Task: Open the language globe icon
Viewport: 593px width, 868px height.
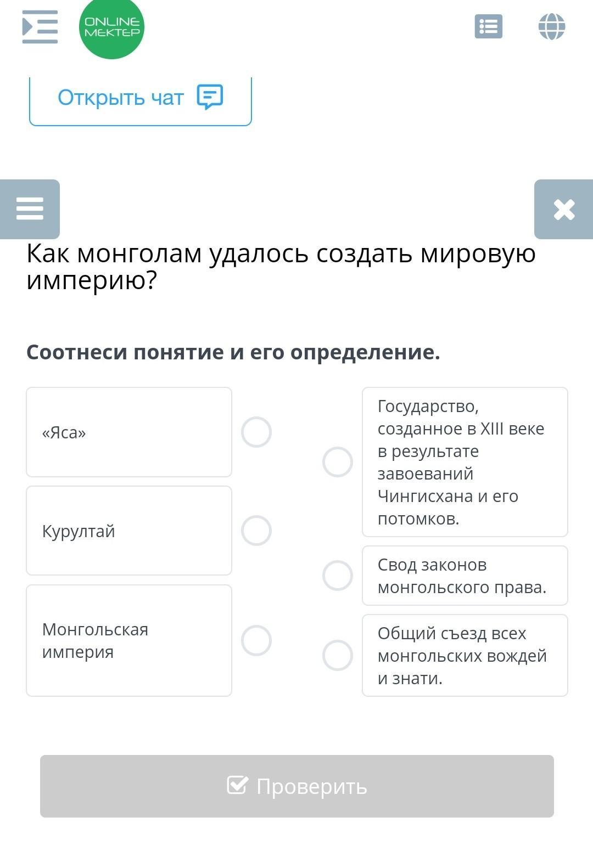Action: [552, 26]
